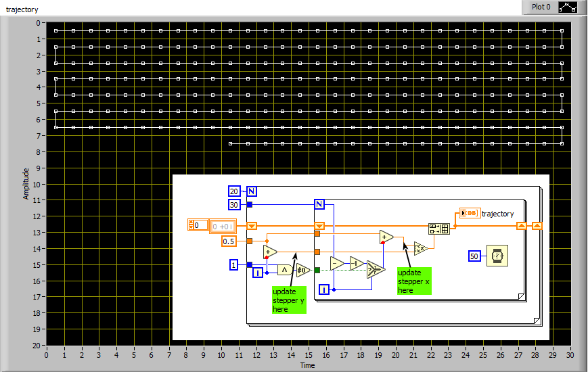Viewport: 588px width, 374px height.
Task: Click Amplitude axis value 20
Action: pos(37,346)
